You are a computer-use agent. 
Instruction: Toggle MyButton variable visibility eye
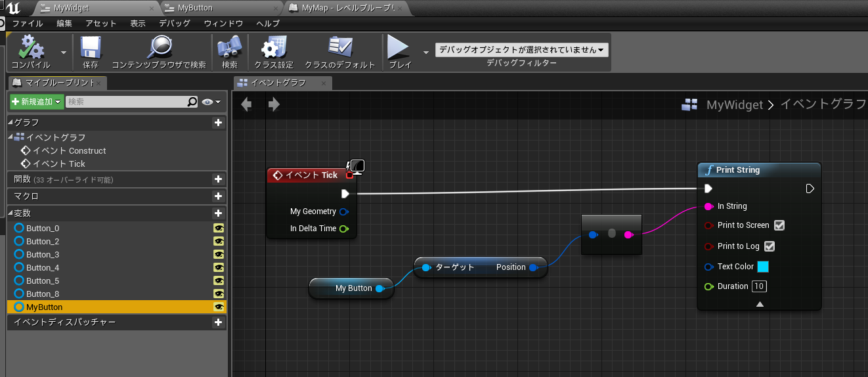click(x=219, y=307)
